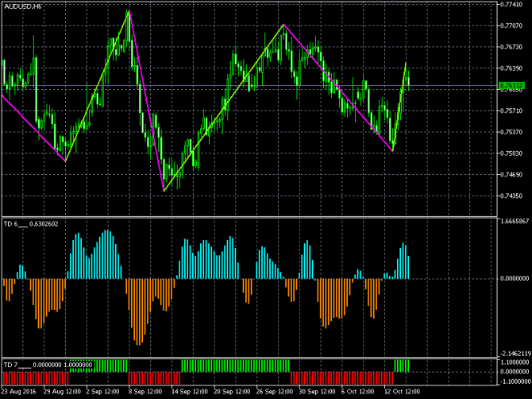Select the 1.1000000 label on TD 7 scale

click(515, 362)
